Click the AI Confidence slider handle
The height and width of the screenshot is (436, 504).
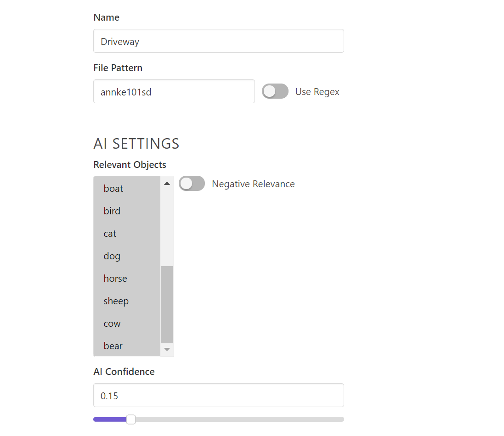pos(131,419)
